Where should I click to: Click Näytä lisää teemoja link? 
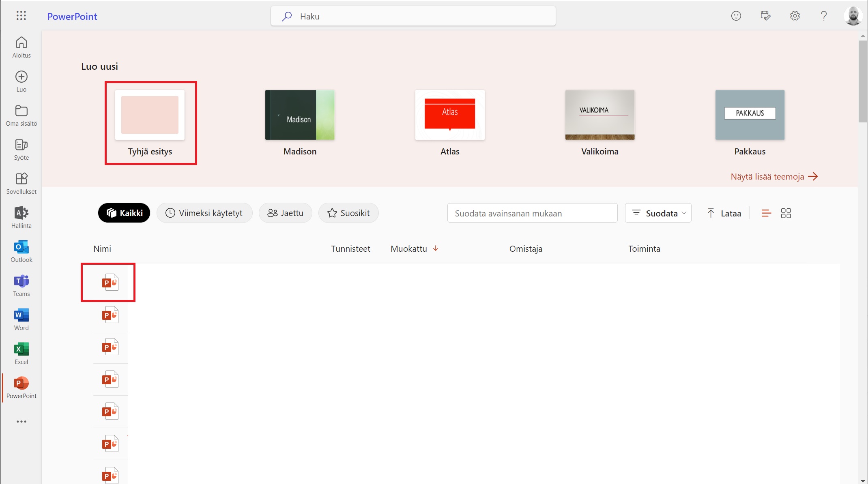pos(774,177)
